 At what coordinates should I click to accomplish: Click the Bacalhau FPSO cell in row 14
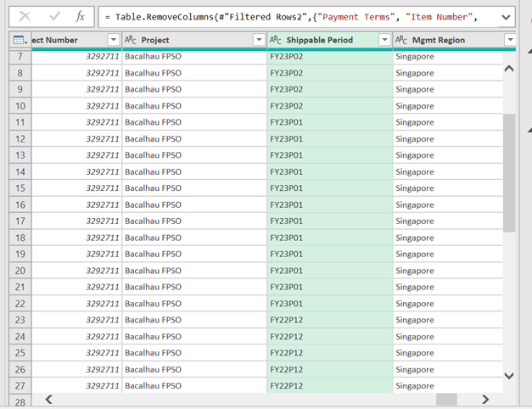pos(194,171)
